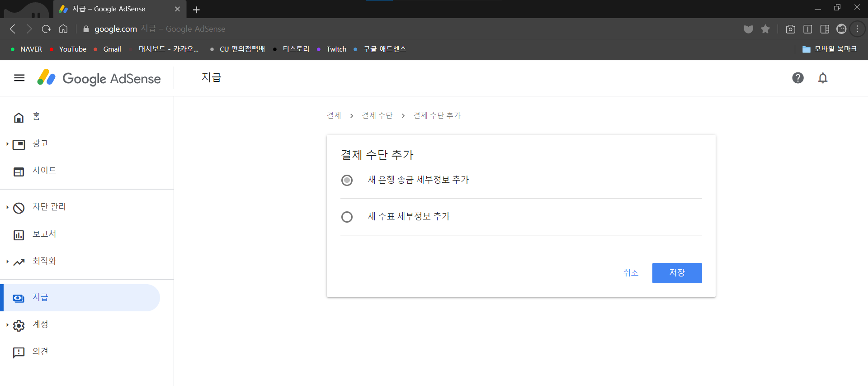Click the 최적화 trending arrow icon
The image size is (868, 386).
coord(19,262)
